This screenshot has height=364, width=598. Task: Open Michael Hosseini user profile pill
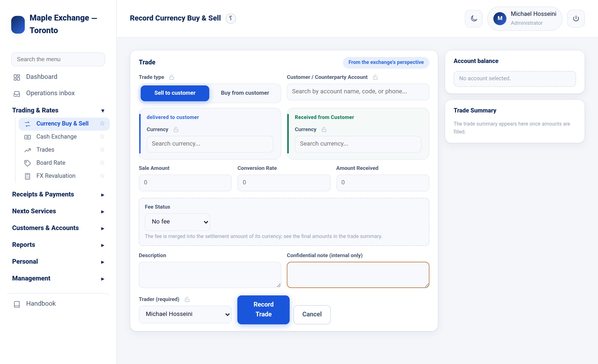[x=525, y=18]
